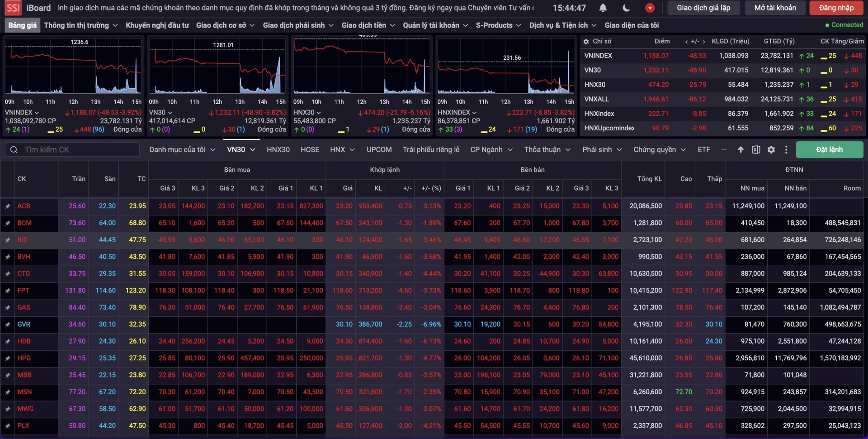Image resolution: width=868 pixels, height=439 pixels.
Task: Click the search magnifier icon
Action: pos(14,150)
